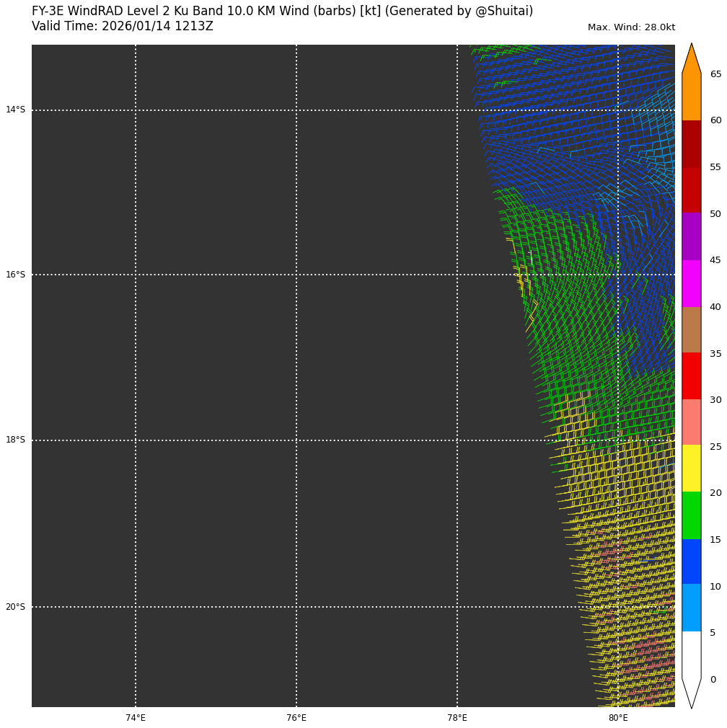
Task: Click the dark blue 10-15 kt band
Action: click(x=691, y=561)
